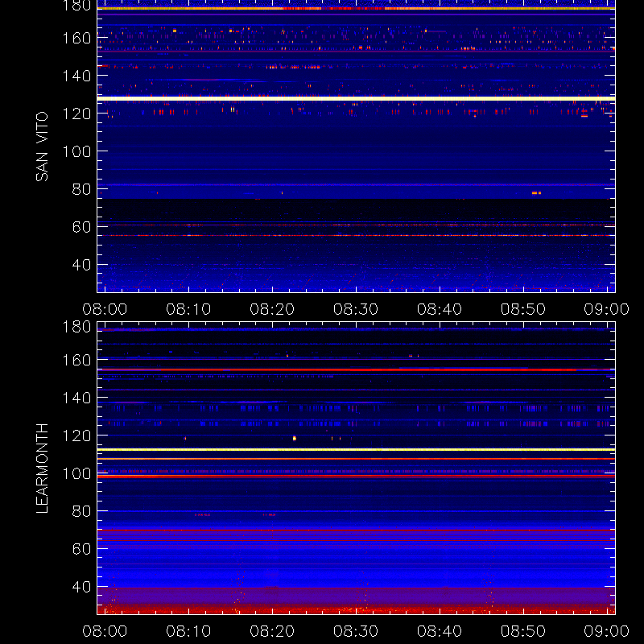Click 09:00 under the San Vito plot
This screenshot has height=644, width=644.
(x=607, y=309)
